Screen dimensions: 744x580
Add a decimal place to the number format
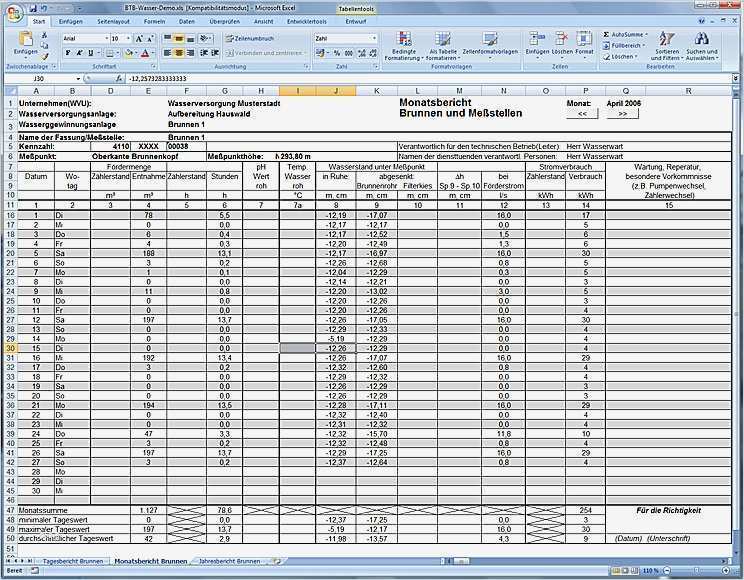tap(362, 53)
